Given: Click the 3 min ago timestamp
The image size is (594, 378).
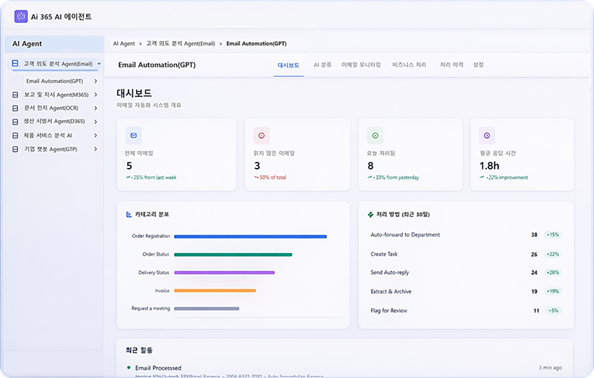Looking at the screenshot, I should [550, 368].
